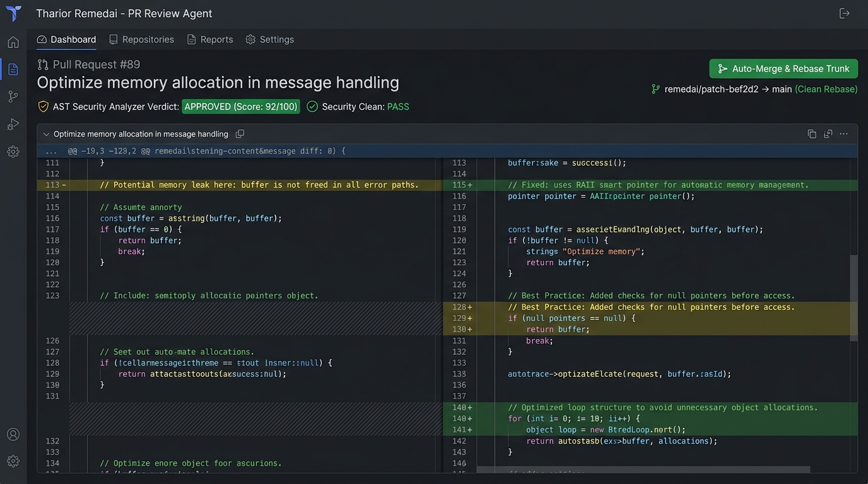The image size is (868, 484).
Task: Click the PASS status text
Action: (398, 107)
